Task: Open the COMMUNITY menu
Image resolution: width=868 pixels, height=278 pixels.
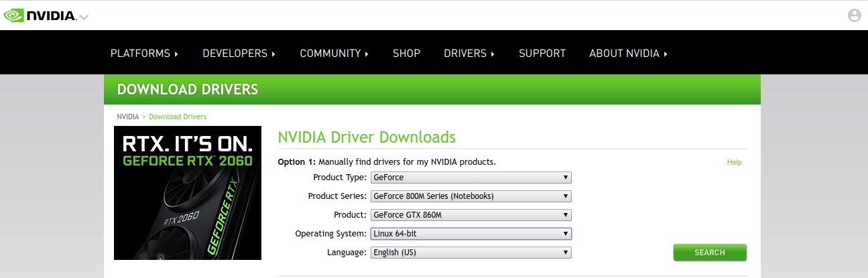Action: (x=334, y=54)
